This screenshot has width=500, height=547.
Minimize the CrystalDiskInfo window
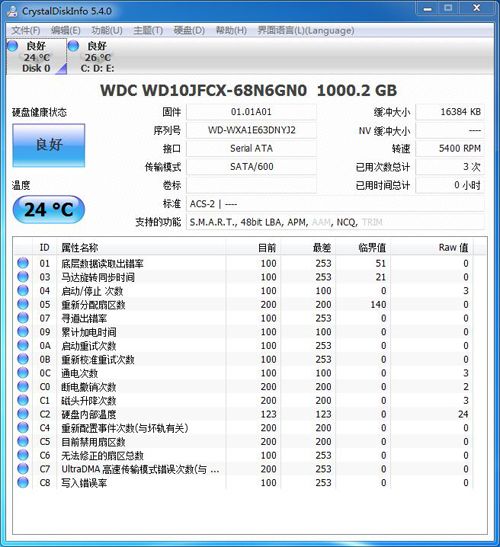click(x=428, y=8)
